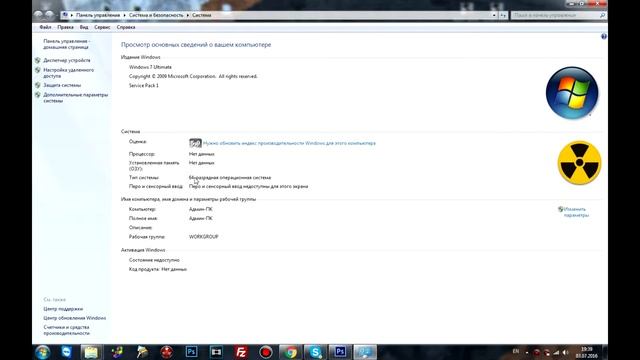Select the Windows 7 Ultimate text
640x360 pixels.
[150, 67]
